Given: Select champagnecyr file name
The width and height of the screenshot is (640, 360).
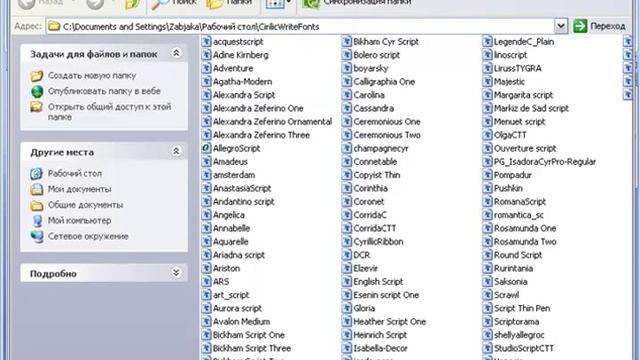Looking at the screenshot, I should pyautogui.click(x=381, y=148).
